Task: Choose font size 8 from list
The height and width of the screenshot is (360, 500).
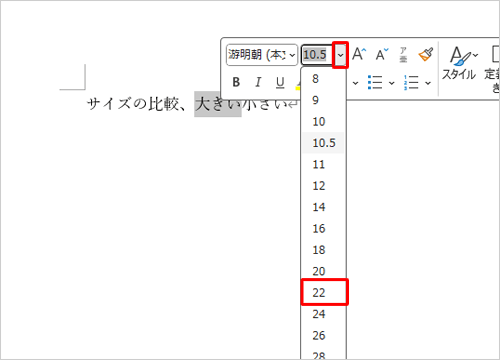Action: click(x=323, y=79)
